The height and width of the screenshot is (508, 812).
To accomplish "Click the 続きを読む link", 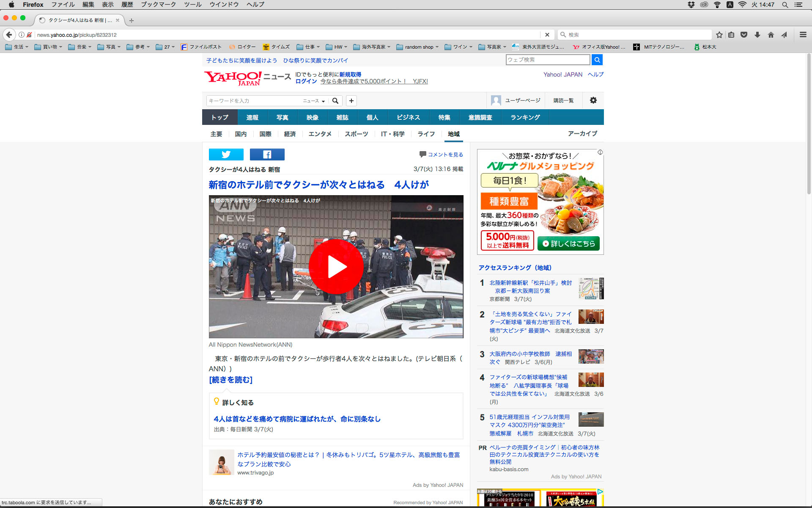I will (230, 380).
